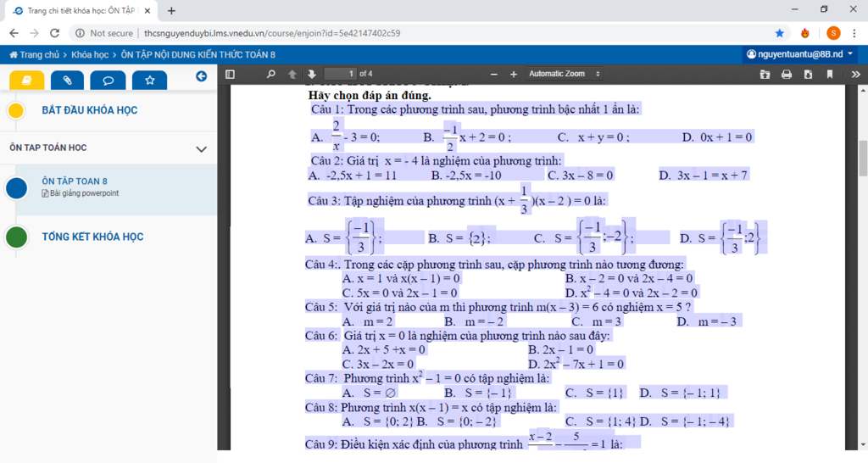Screen dimensions: 868x463
Task: Click the Khóa học breadcrumb link
Action: [90, 55]
